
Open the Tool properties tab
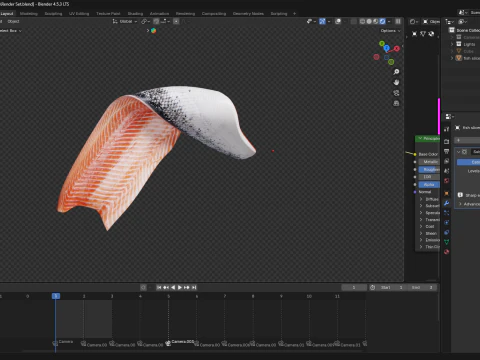[x=447, y=129]
